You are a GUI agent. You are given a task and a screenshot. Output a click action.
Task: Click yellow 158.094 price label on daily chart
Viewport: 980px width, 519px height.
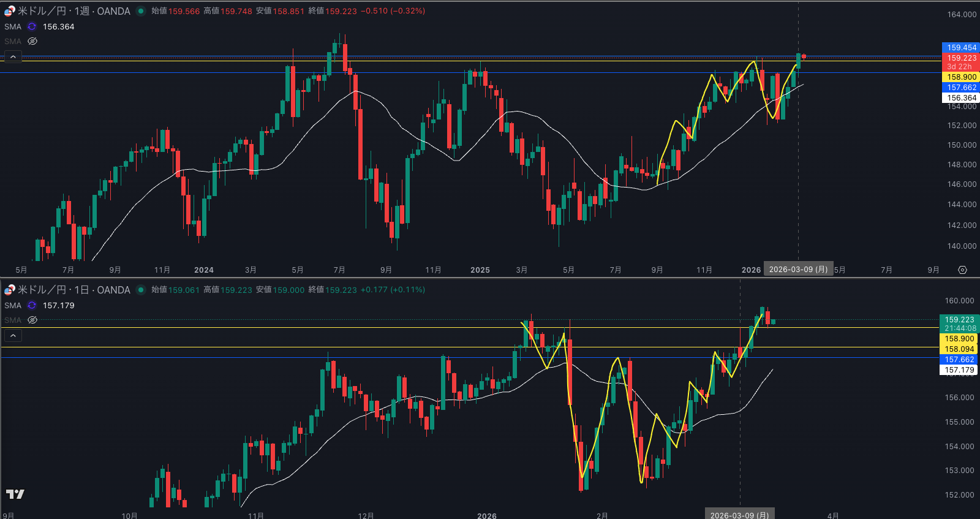(x=959, y=349)
